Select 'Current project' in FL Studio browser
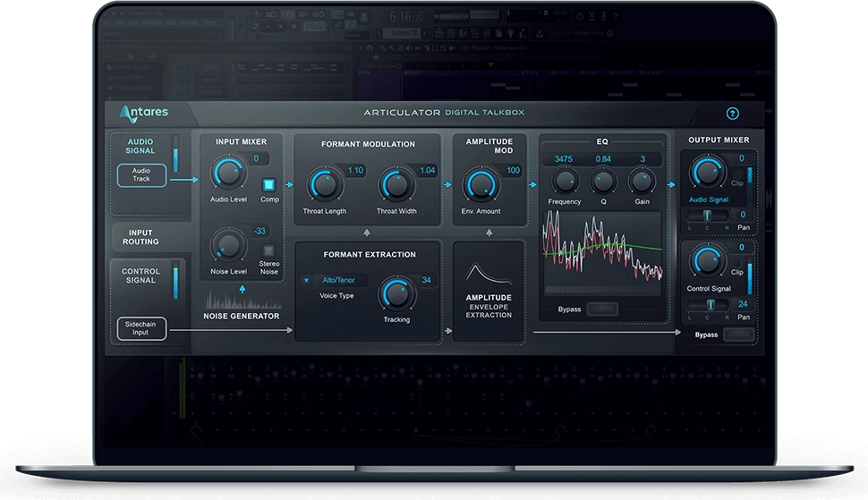The width and height of the screenshot is (868, 500). (x=132, y=67)
